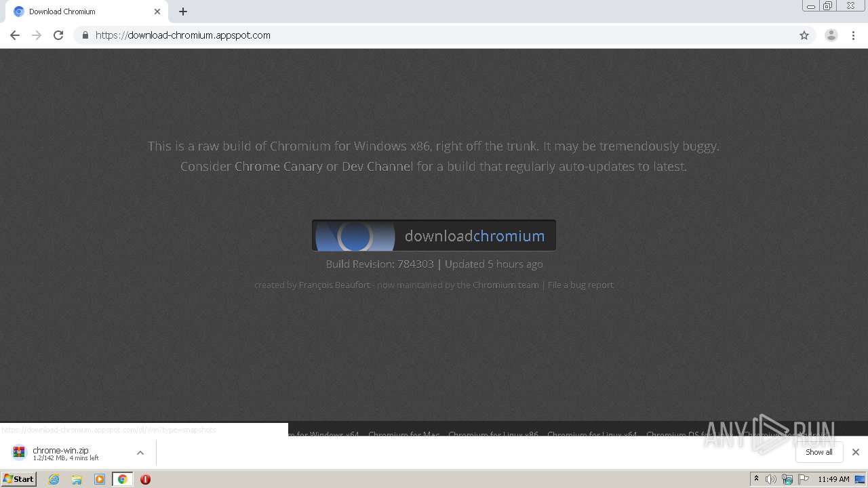Bookmark this page with the star
The width and height of the screenshot is (868, 488).
[804, 35]
